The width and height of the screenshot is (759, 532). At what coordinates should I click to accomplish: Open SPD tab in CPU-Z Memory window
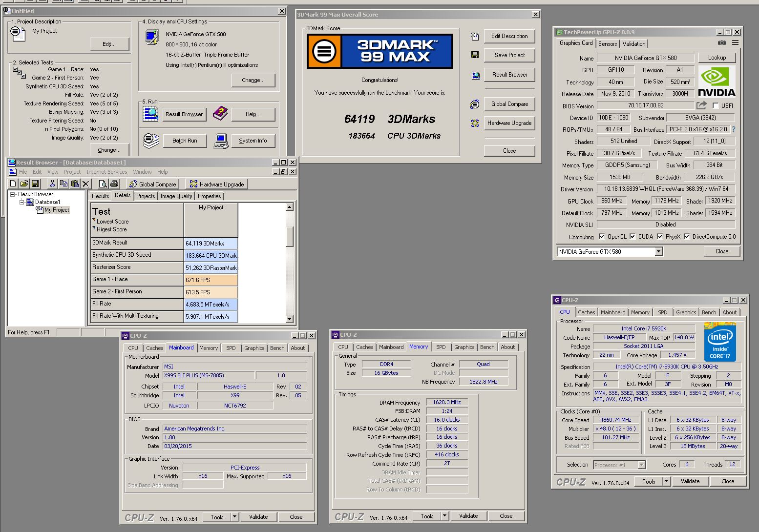[x=441, y=347]
